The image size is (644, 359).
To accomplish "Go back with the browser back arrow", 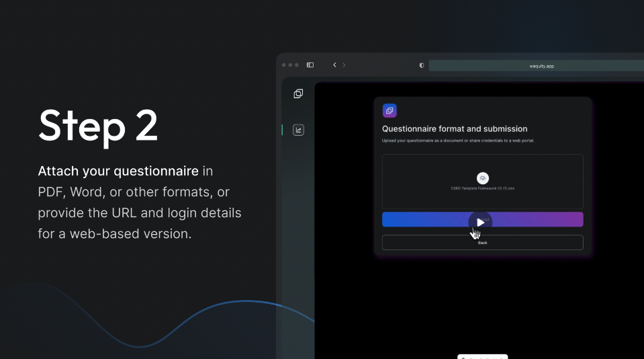I will [334, 65].
